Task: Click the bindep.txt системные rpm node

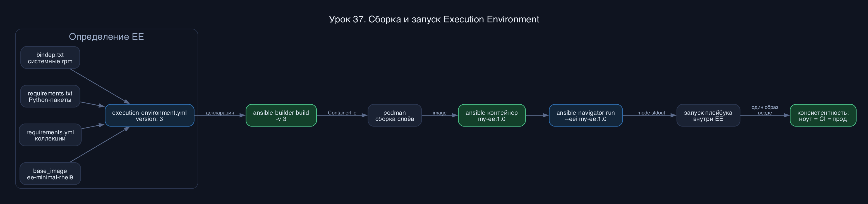Action: pyautogui.click(x=50, y=58)
